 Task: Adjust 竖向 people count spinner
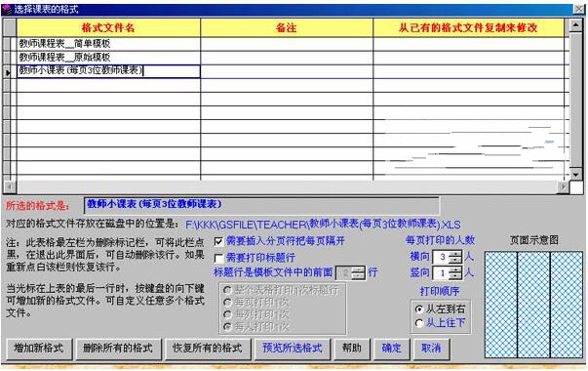point(455,273)
